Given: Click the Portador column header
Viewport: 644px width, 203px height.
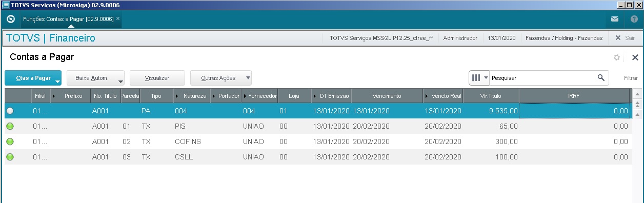Looking at the screenshot, I should click(x=226, y=96).
